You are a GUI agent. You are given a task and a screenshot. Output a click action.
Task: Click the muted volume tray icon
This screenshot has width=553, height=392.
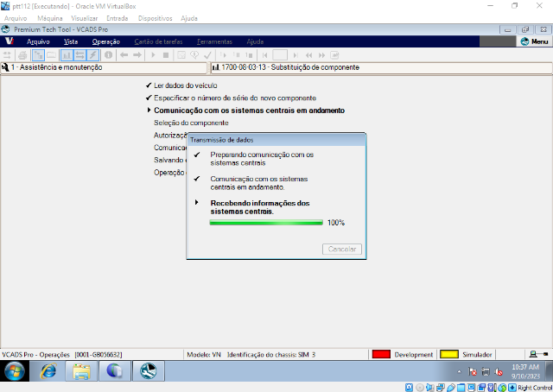(499, 371)
